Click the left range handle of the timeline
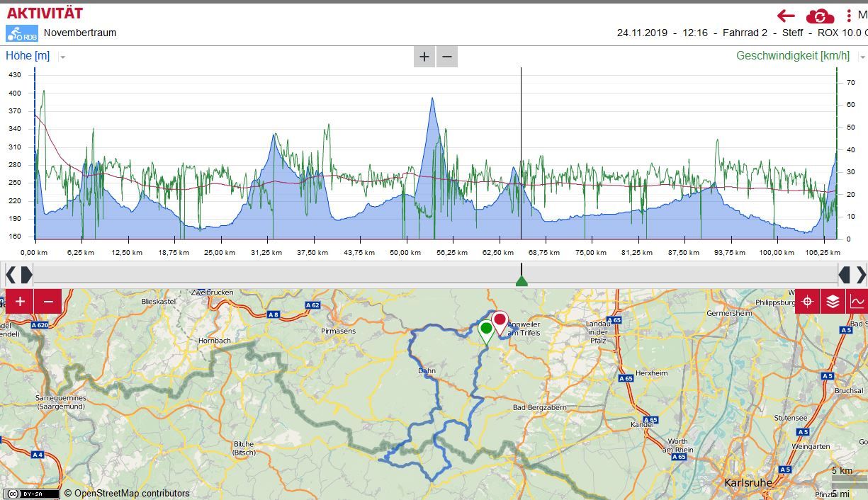The width and height of the screenshot is (868, 500). tap(18, 274)
